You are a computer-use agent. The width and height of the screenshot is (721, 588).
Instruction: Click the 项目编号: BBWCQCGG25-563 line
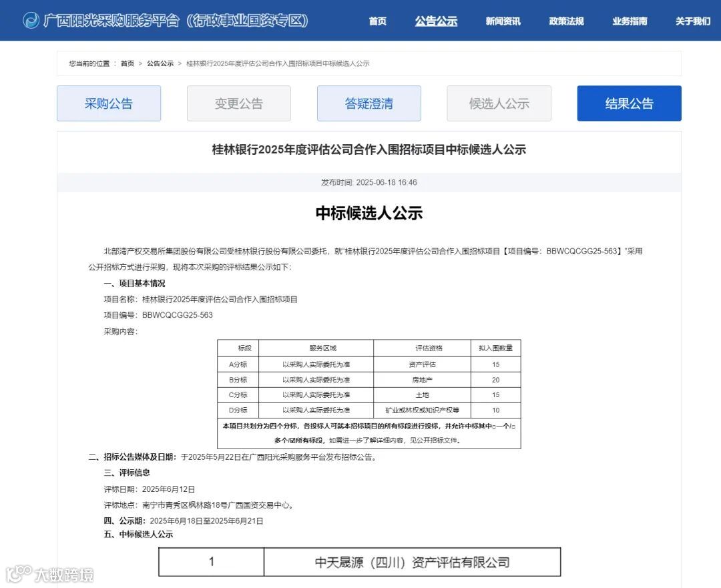click(x=158, y=316)
